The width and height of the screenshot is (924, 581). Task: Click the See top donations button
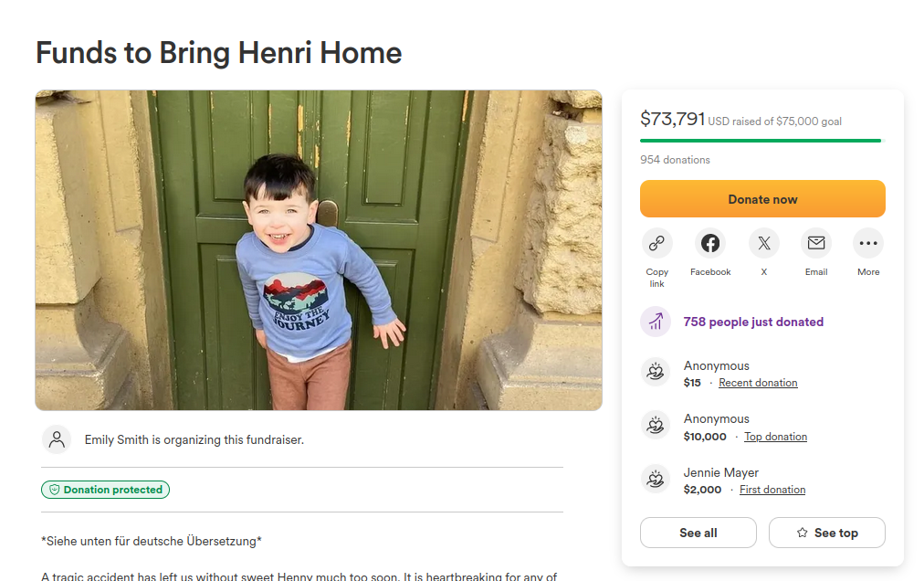(x=826, y=533)
